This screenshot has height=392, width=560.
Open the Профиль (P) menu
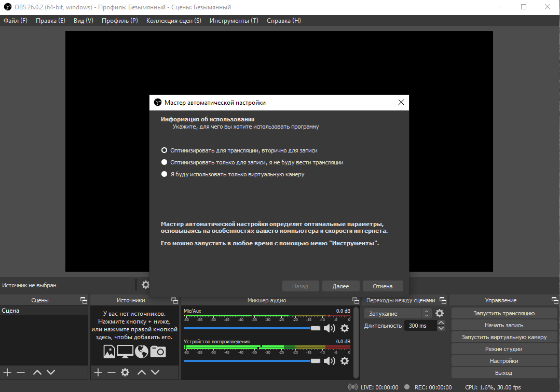pyautogui.click(x=120, y=21)
